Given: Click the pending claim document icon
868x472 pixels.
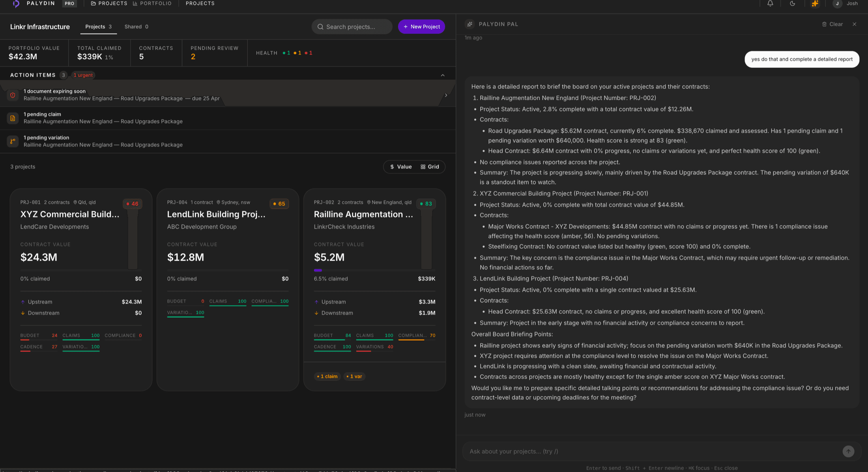Looking at the screenshot, I should pos(13,118).
